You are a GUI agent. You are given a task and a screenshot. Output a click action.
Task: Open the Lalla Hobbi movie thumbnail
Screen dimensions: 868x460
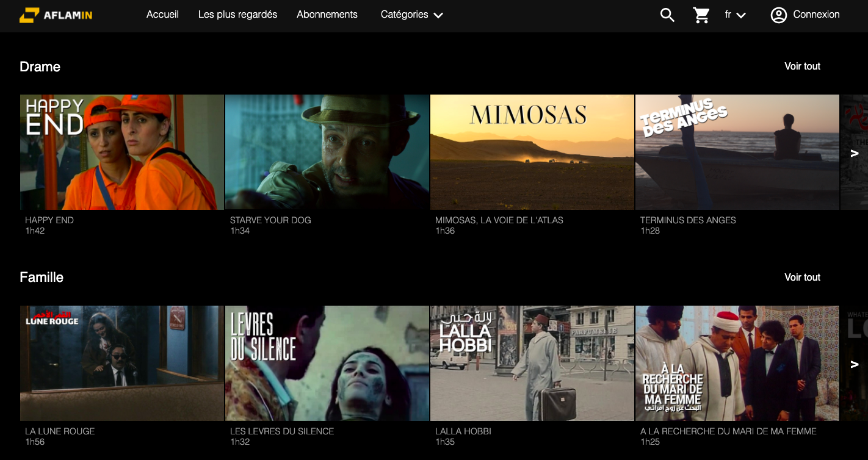532,363
